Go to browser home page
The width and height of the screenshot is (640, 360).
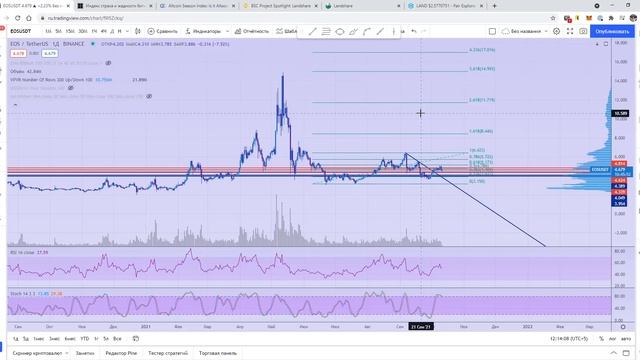pyautogui.click(x=29, y=18)
